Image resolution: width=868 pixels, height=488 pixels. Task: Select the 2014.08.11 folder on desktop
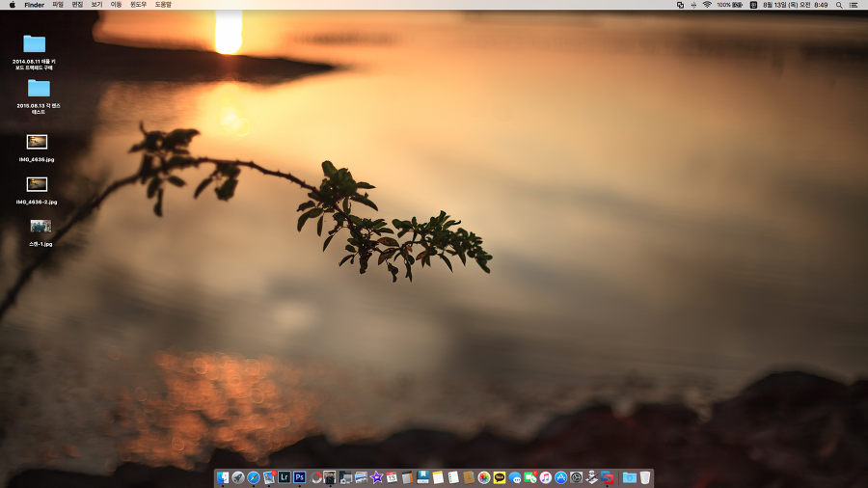34,44
